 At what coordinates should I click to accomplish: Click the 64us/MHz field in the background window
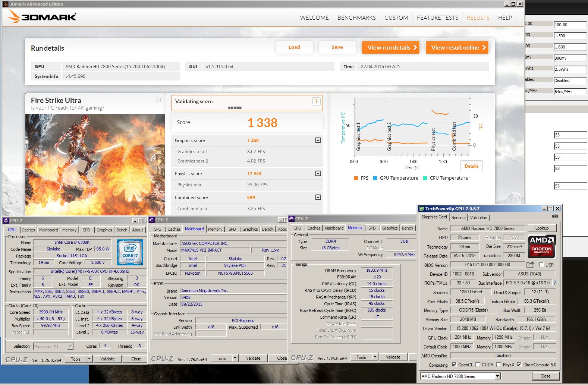point(570,92)
